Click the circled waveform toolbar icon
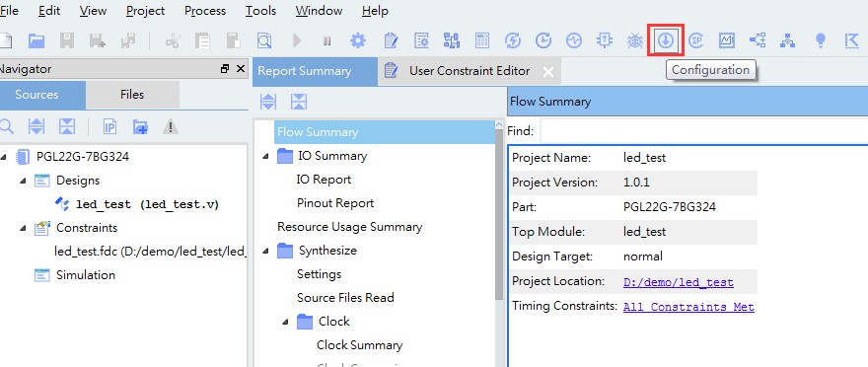Viewport: 868px width, 367px height. tap(574, 39)
